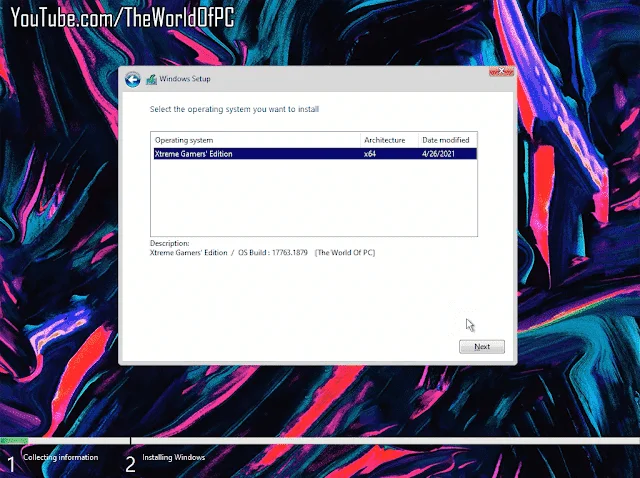Click the setup progress bar at bottom
This screenshot has width=640, height=478.
[x=320, y=441]
